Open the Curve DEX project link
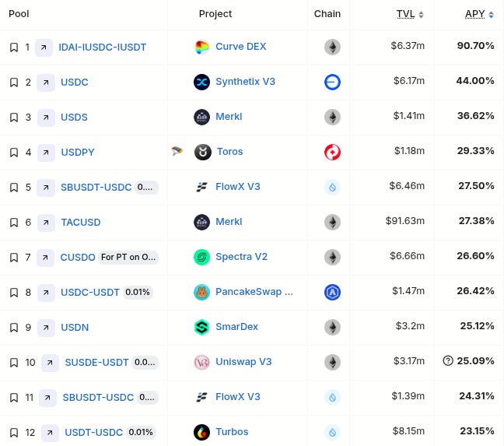 click(241, 47)
